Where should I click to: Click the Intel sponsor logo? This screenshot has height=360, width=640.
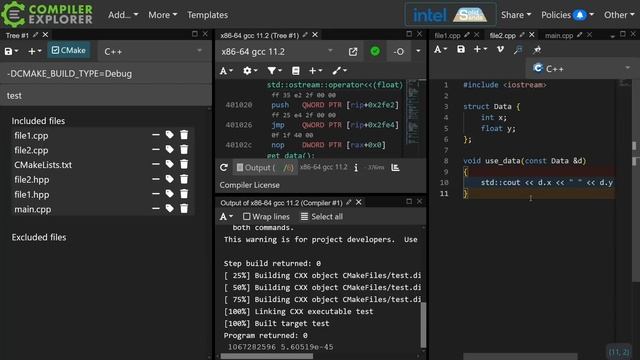(429, 16)
